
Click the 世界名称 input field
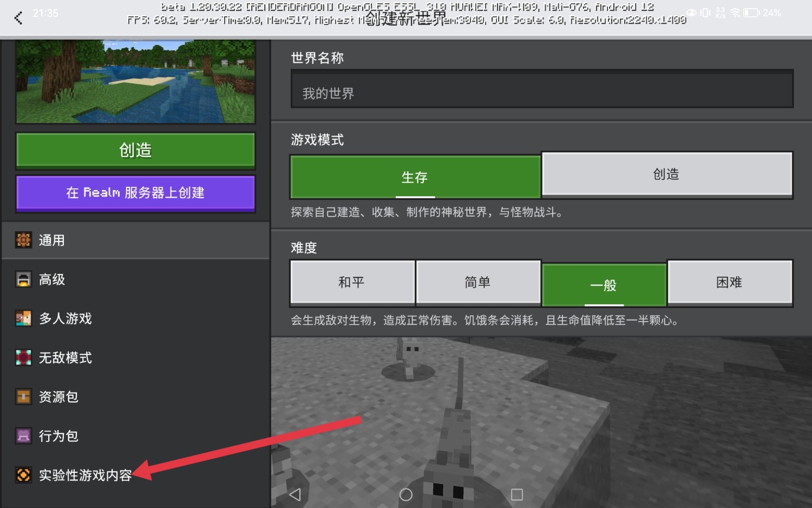(542, 89)
